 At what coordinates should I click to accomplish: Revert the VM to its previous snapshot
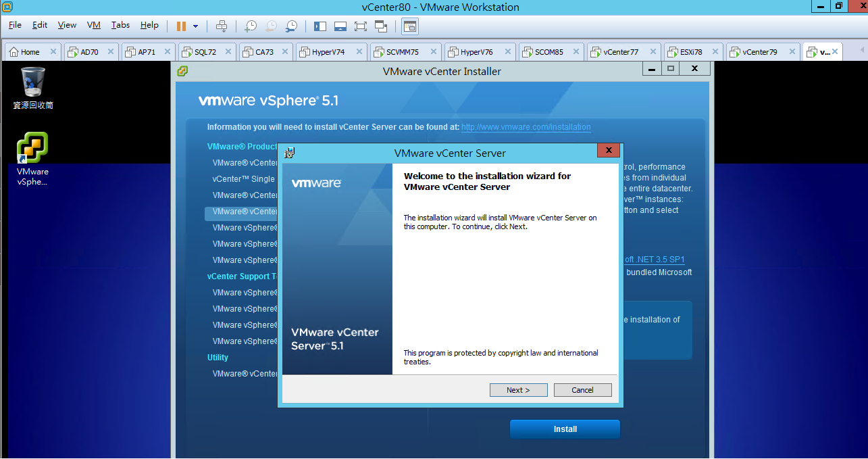[x=271, y=26]
